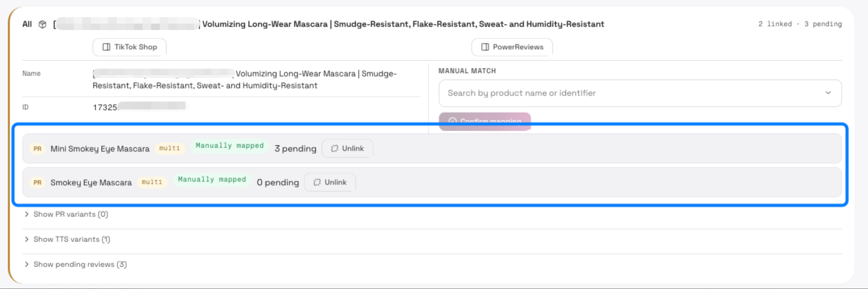Click the multi tag on the 0 pending row

tap(152, 182)
